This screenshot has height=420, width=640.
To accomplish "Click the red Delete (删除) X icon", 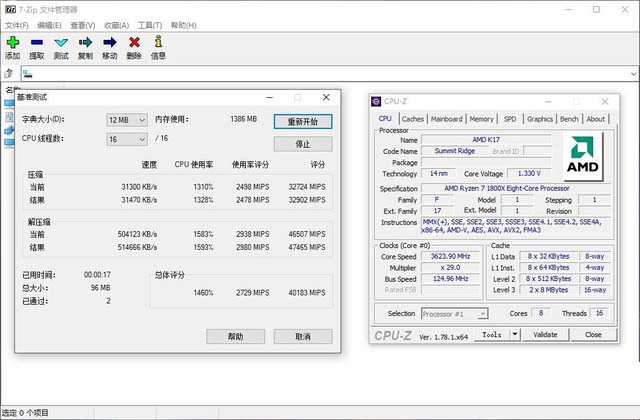I will tap(134, 42).
